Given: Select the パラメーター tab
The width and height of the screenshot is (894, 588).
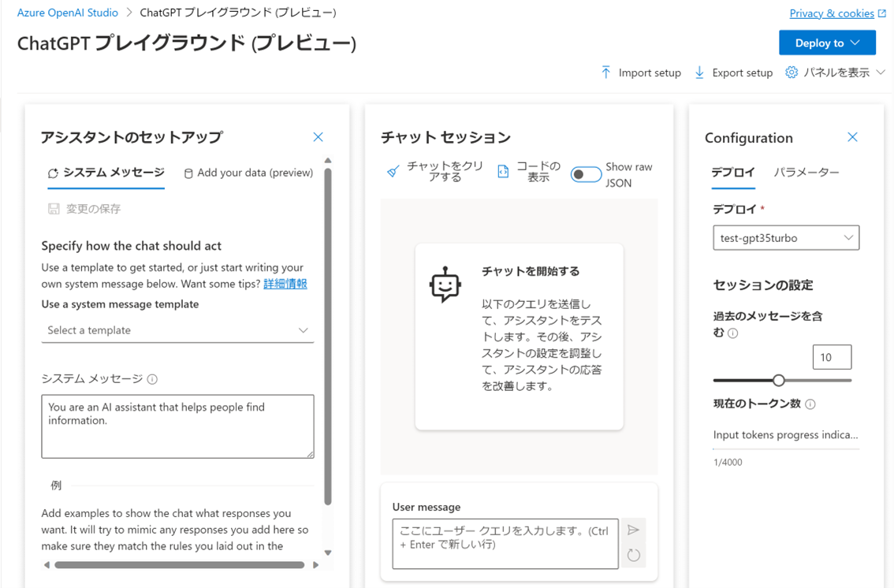Looking at the screenshot, I should 806,172.
